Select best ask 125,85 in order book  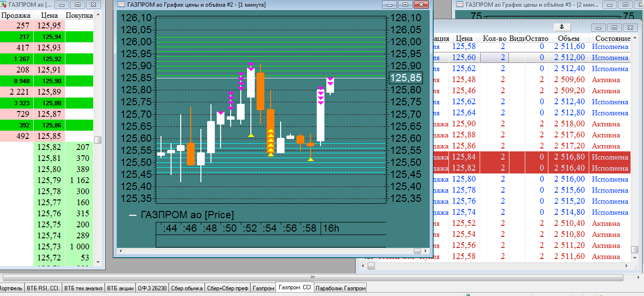(49, 136)
